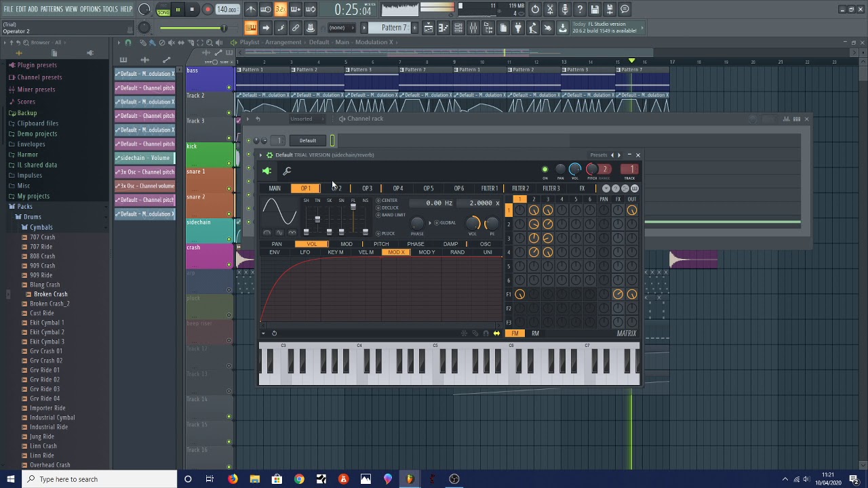Open the PATTERNS menu
Screen dimensions: 868x488
(52, 9)
